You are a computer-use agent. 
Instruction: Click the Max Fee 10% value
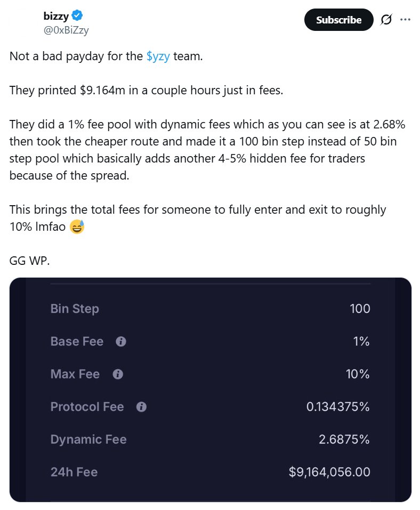coord(358,374)
